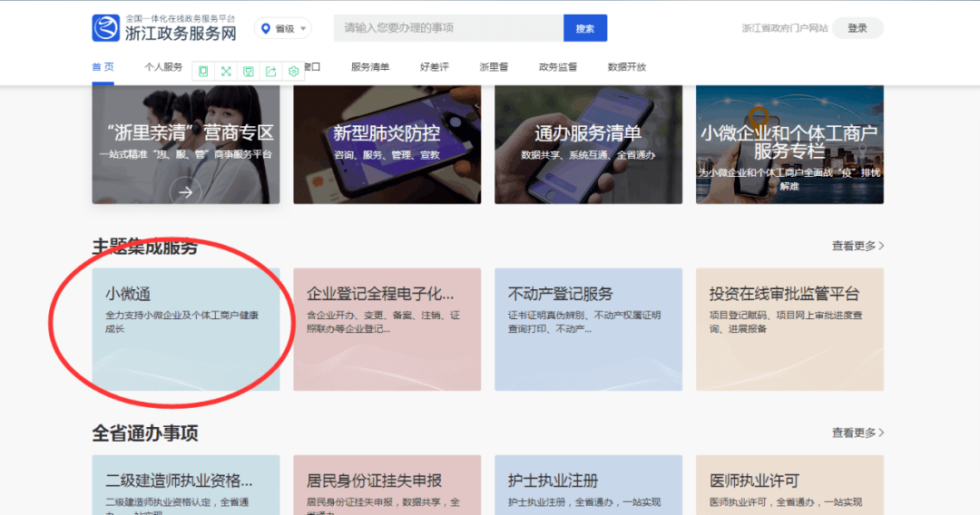This screenshot has height=515, width=980.
Task: Open the 小微通 service card
Action: click(x=186, y=328)
